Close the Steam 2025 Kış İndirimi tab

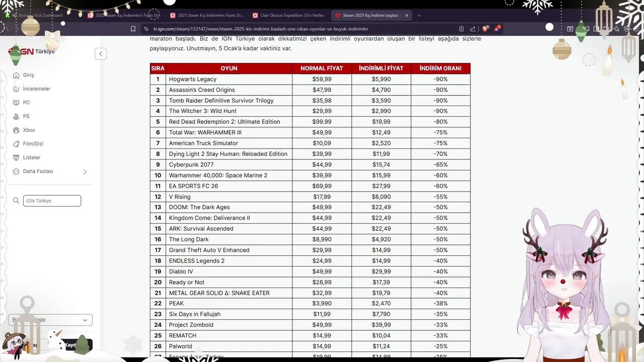coord(407,15)
